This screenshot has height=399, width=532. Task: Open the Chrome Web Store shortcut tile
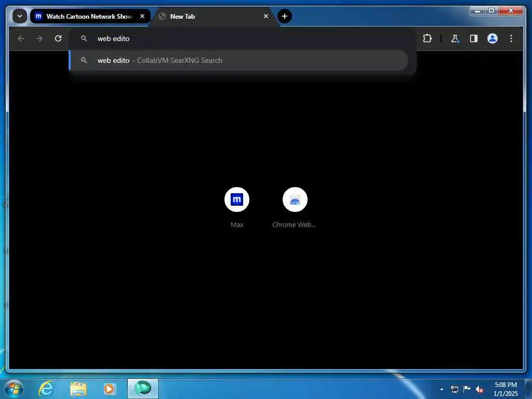(x=295, y=207)
